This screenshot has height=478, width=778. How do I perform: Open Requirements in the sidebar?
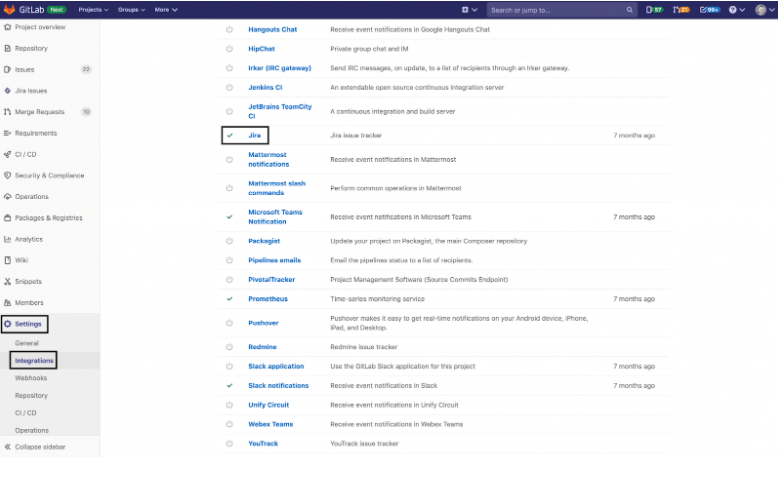(30, 133)
